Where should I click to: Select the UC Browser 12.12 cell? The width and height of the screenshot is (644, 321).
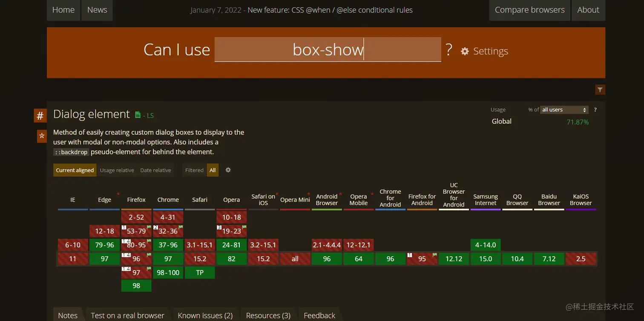click(454, 259)
